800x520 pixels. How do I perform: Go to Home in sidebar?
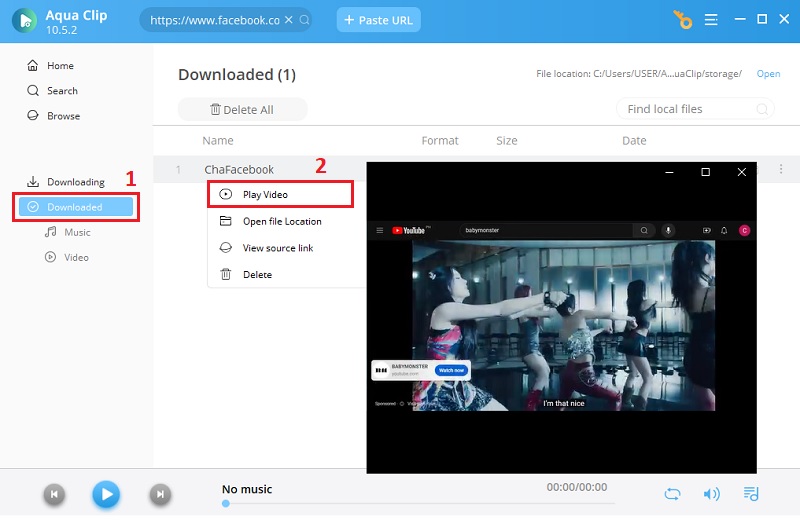tap(50, 65)
